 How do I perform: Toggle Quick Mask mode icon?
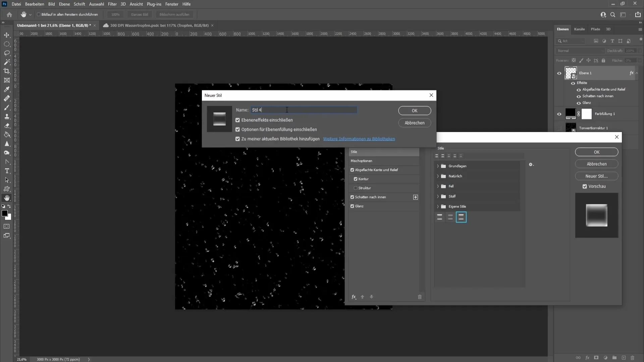point(7,226)
